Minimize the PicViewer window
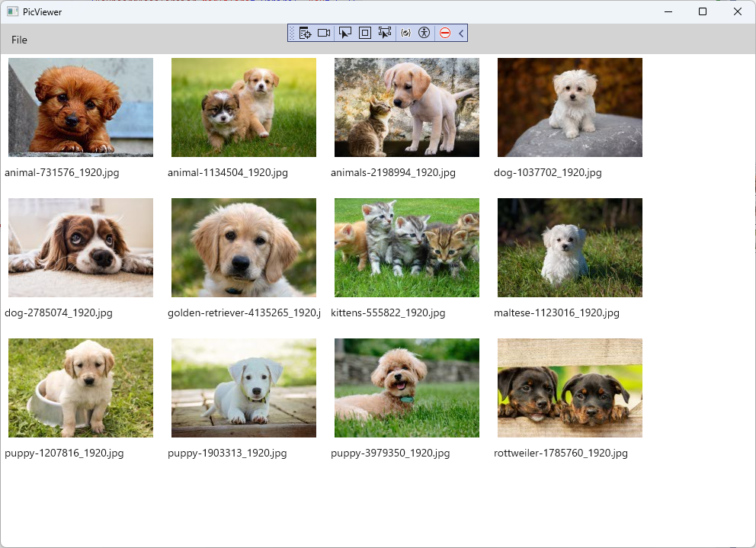Screen dimensions: 756x548 (668, 11)
